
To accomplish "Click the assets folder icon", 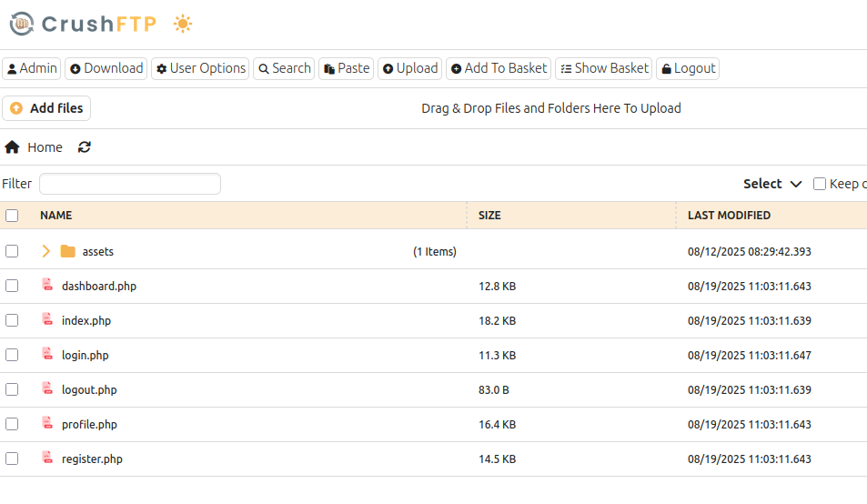I will click(x=68, y=251).
